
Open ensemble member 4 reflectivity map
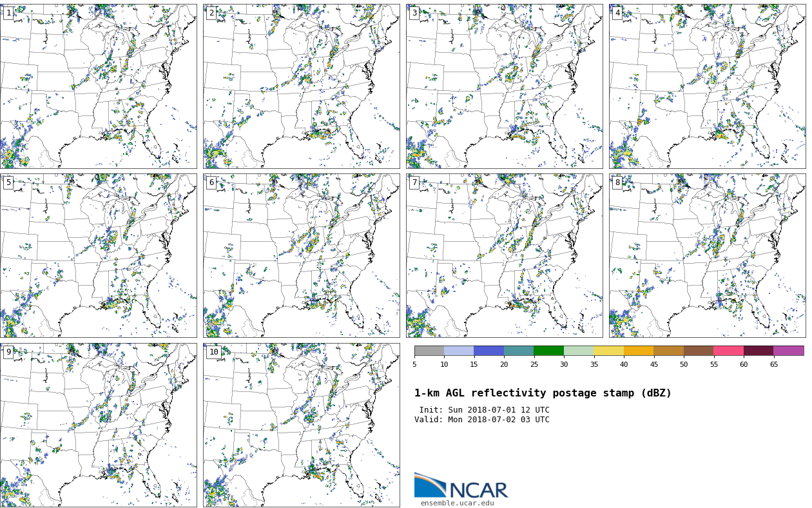pos(707,86)
